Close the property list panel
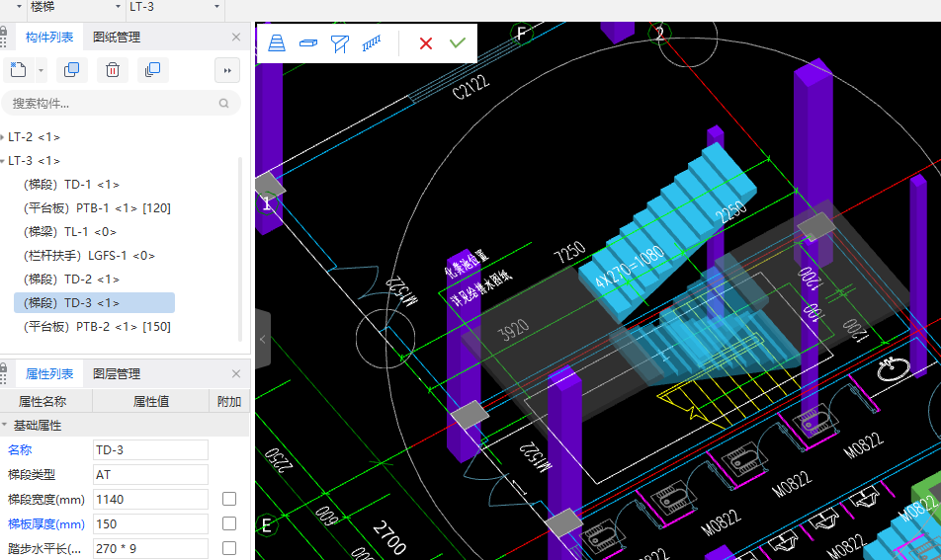The image size is (941, 560). (x=236, y=374)
